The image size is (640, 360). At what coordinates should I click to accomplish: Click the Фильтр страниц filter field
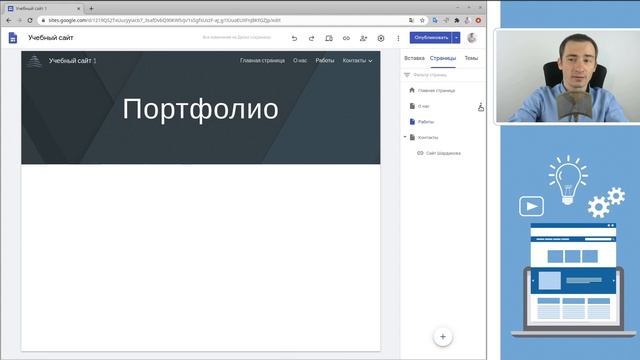click(443, 75)
